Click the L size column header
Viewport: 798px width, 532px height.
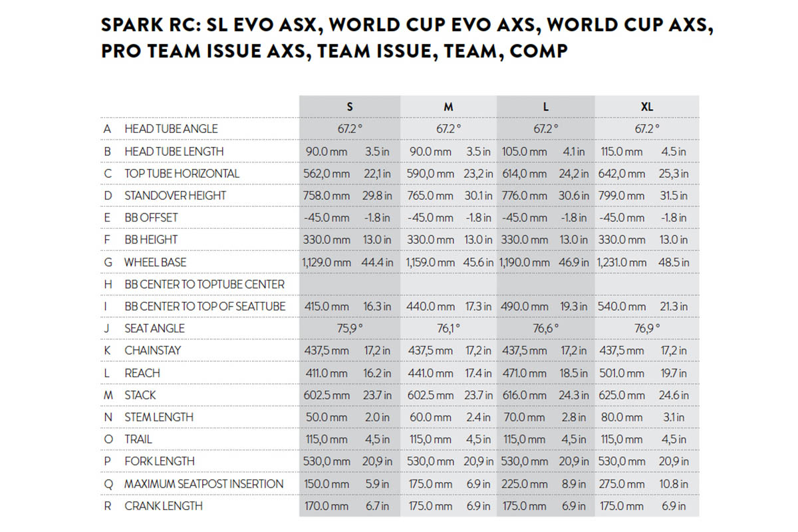(545, 106)
